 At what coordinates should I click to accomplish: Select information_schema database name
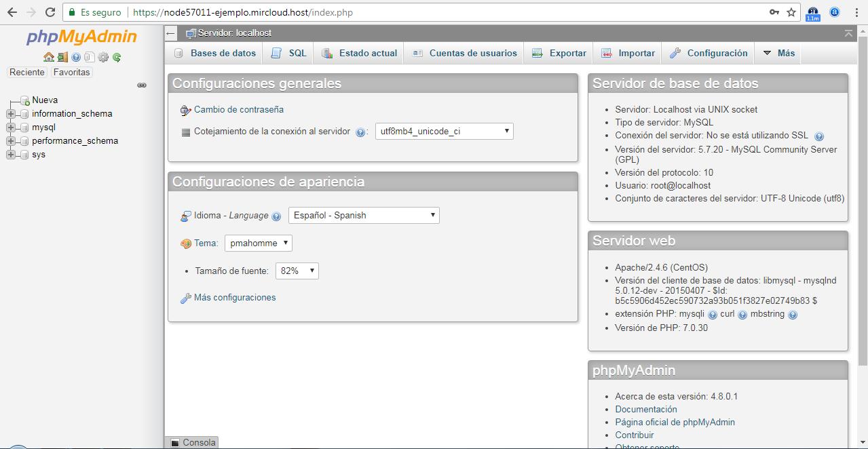click(72, 114)
